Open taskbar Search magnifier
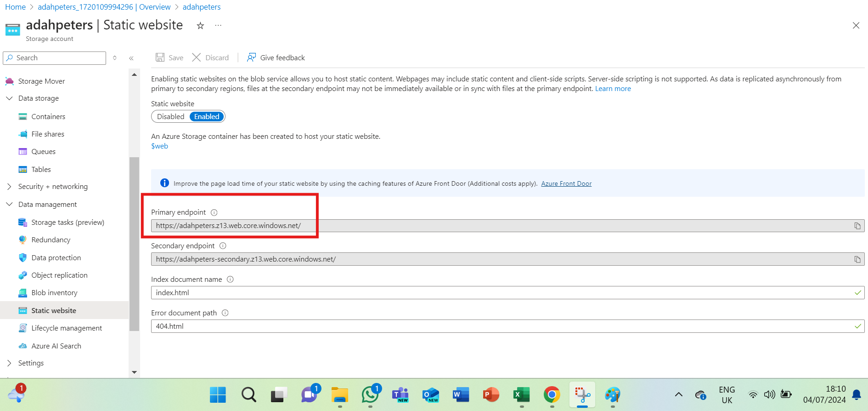The image size is (868, 411). coord(248,395)
